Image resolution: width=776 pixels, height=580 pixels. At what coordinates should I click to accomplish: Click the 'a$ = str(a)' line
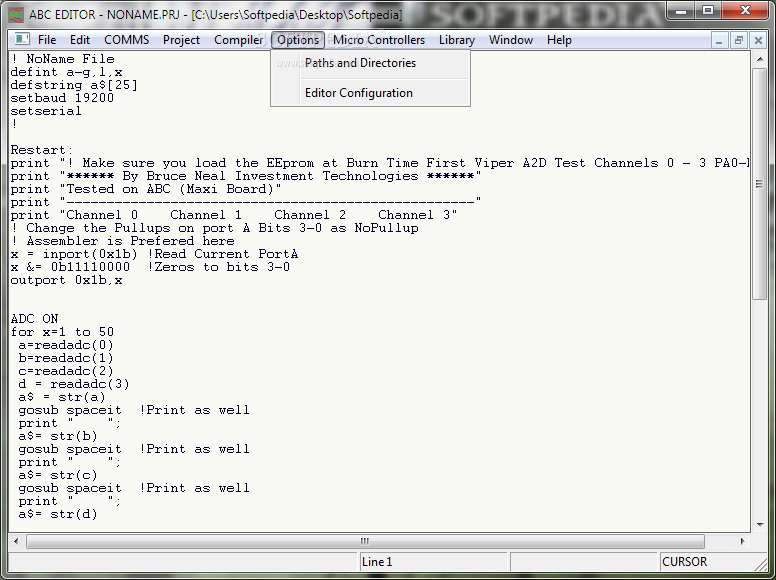62,397
